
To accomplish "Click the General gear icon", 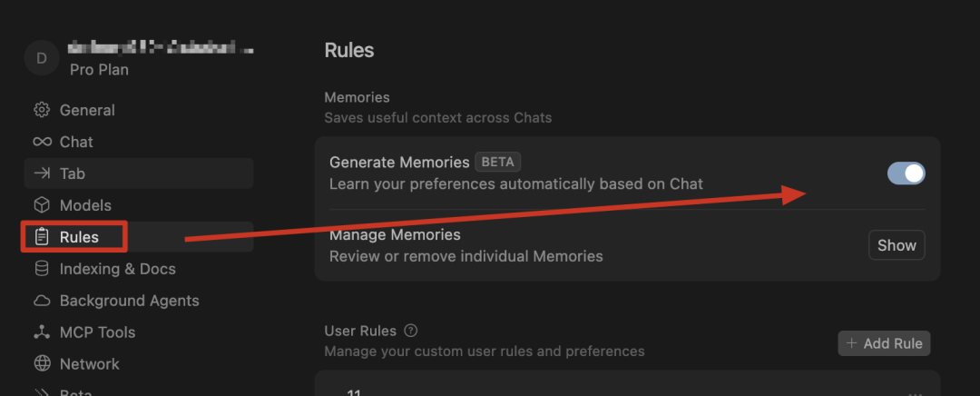I will coord(42,110).
